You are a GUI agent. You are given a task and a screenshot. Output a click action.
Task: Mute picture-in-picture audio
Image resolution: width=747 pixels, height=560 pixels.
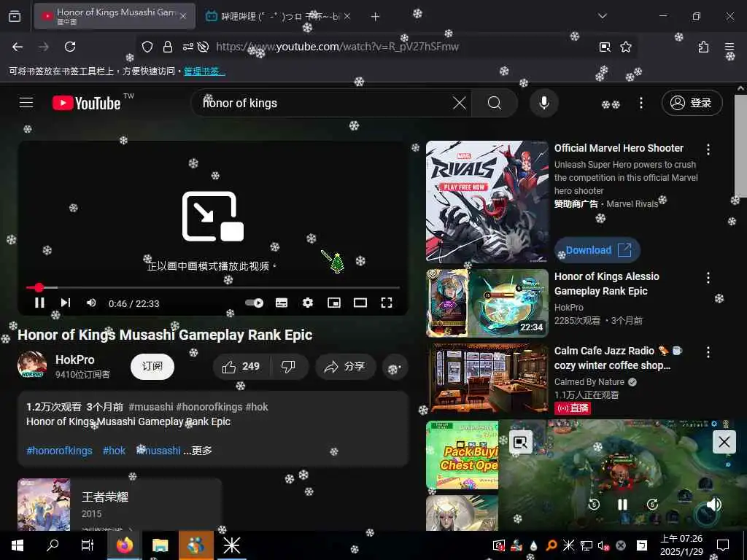[x=713, y=505]
